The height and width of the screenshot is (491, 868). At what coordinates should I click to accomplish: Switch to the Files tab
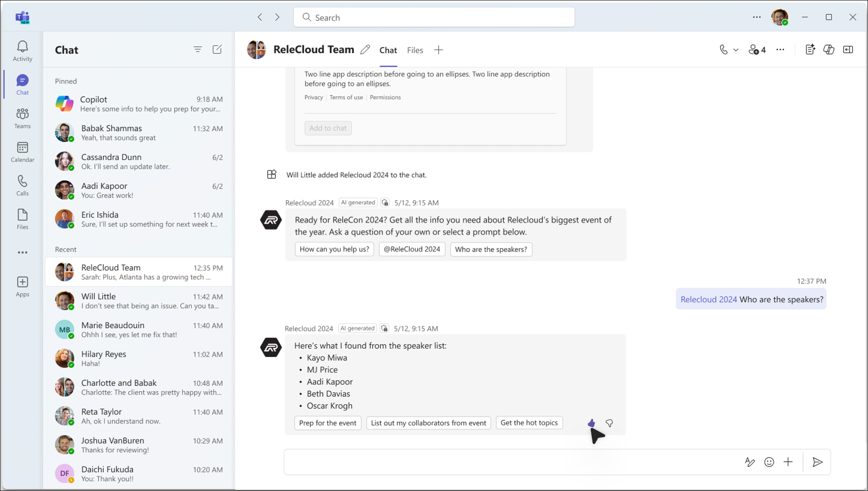pyautogui.click(x=415, y=50)
